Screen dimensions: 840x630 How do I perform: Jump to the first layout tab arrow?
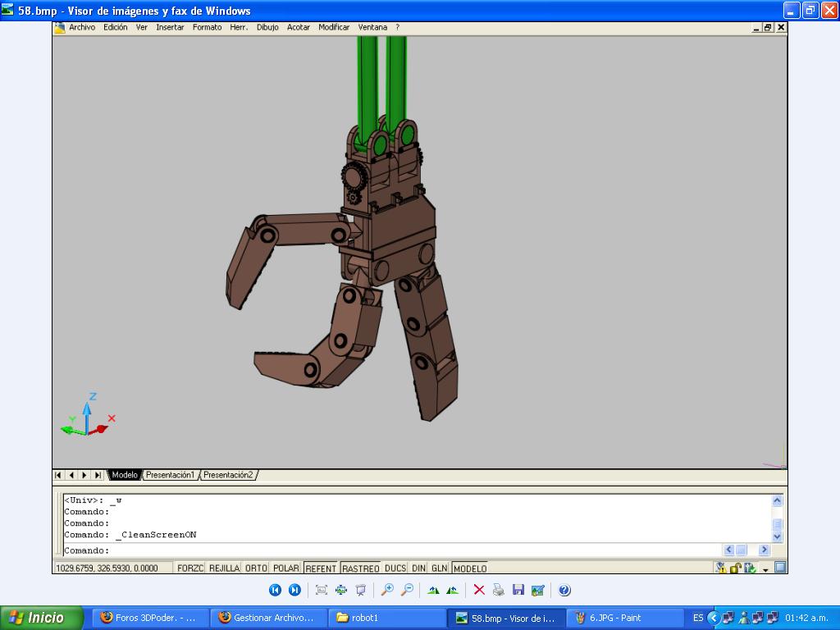point(58,475)
